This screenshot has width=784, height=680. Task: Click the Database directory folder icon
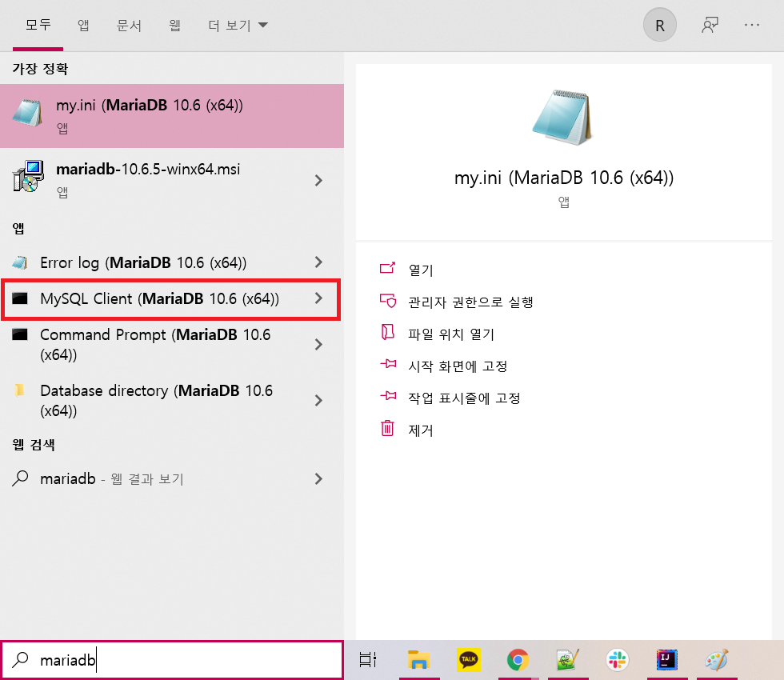(19, 390)
